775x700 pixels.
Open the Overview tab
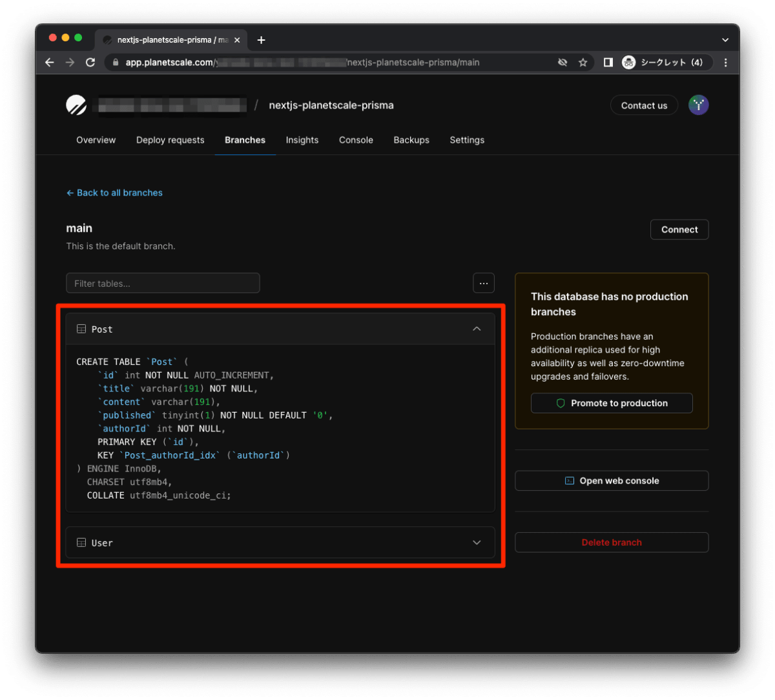(96, 140)
